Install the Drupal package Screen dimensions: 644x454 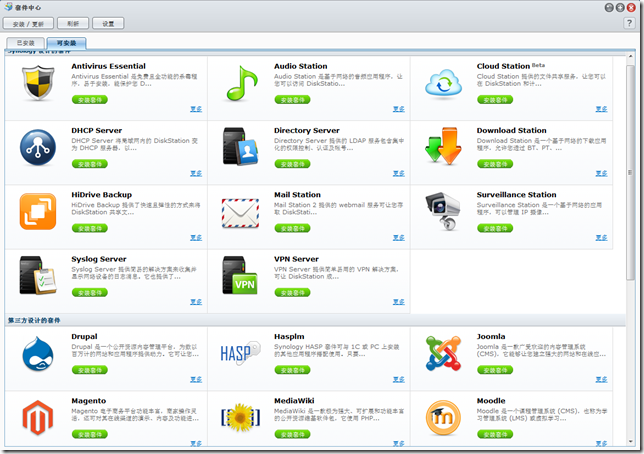click(90, 370)
